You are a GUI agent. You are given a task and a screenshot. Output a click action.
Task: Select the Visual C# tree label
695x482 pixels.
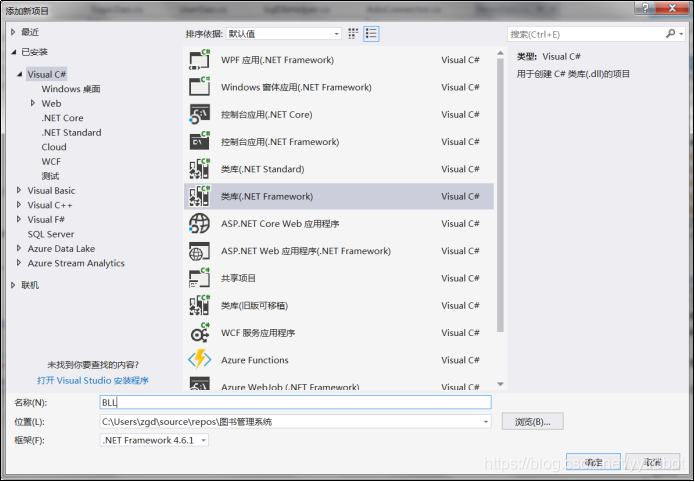pyautogui.click(x=47, y=74)
